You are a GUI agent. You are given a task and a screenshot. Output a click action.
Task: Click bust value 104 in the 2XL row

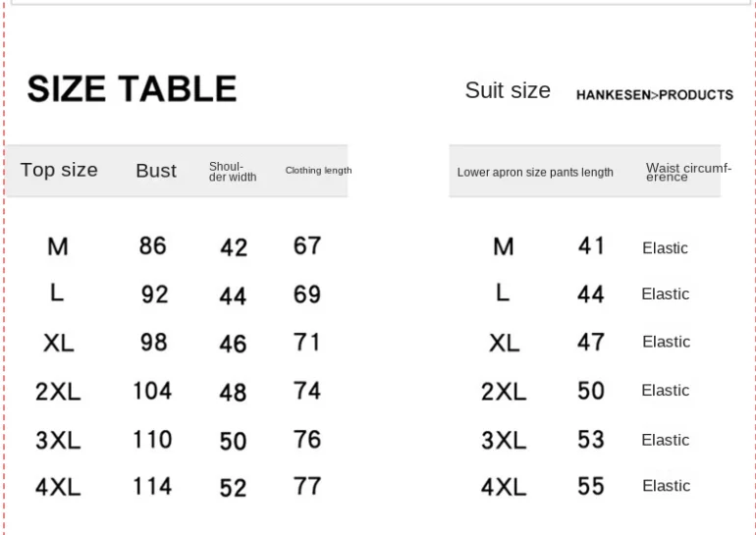152,391
